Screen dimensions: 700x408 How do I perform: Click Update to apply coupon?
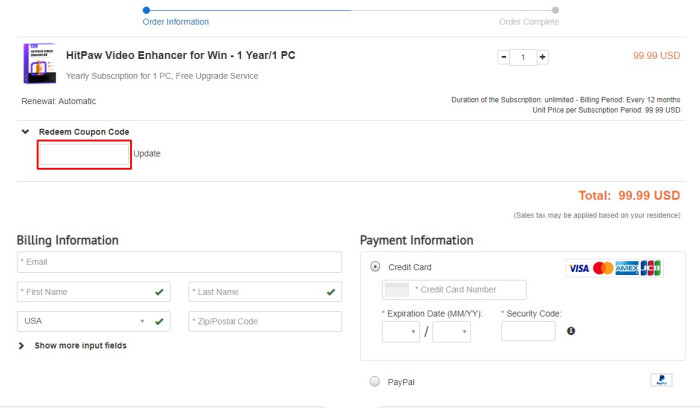coord(147,154)
